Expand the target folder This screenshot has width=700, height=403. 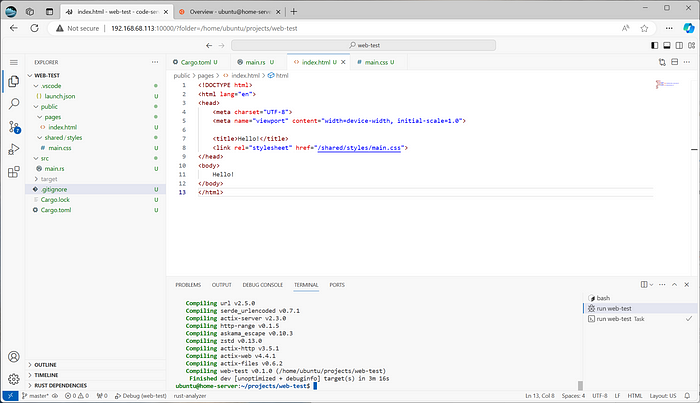click(50, 178)
